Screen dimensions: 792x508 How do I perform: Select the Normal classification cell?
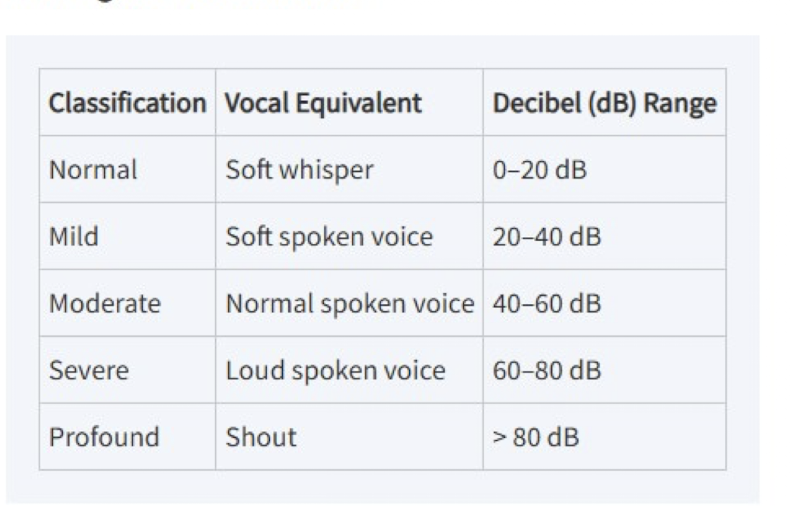pos(93,170)
